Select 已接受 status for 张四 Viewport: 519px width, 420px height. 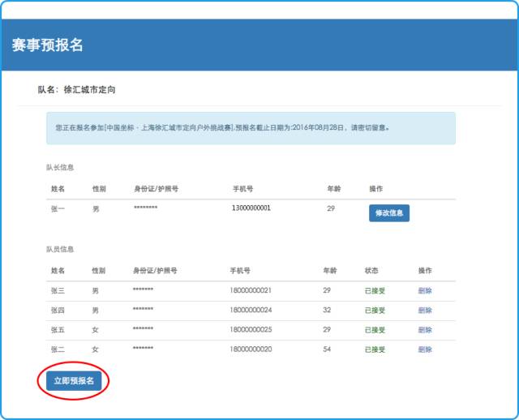tap(375, 310)
